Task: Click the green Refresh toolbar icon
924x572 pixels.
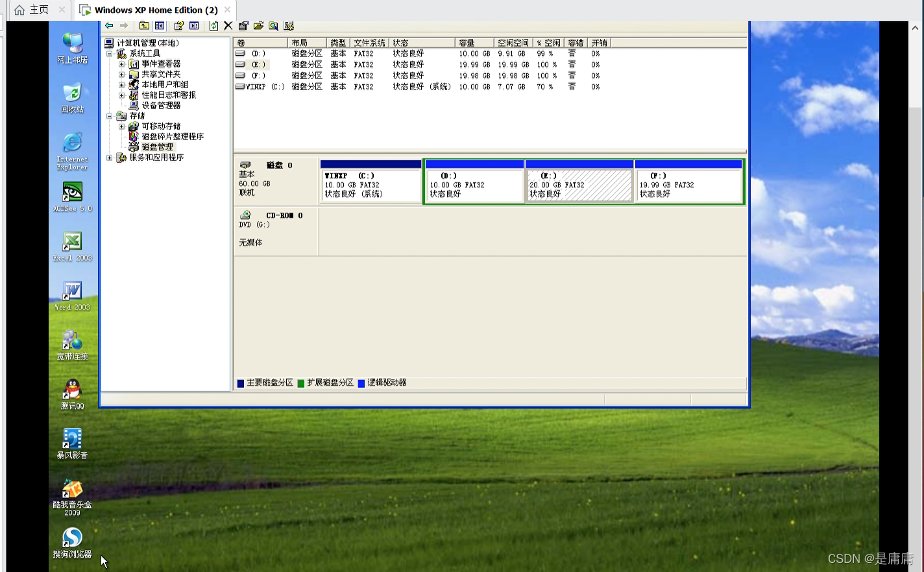Action: pos(213,26)
